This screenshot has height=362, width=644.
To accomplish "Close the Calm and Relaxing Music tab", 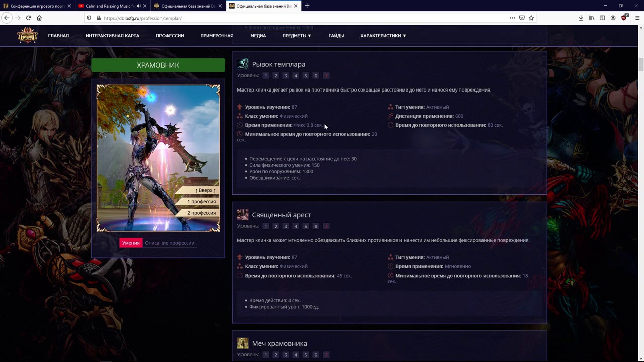I will coord(145,6).
